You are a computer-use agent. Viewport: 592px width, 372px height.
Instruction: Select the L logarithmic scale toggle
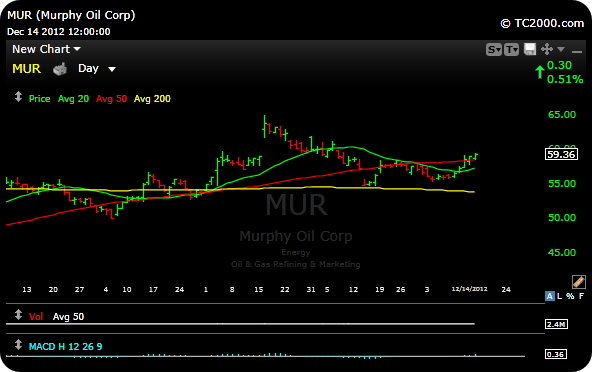click(x=560, y=296)
